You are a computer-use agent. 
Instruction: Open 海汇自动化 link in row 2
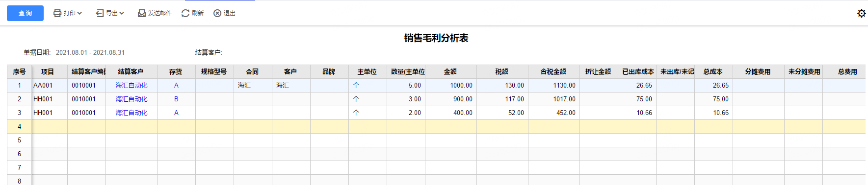132,99
